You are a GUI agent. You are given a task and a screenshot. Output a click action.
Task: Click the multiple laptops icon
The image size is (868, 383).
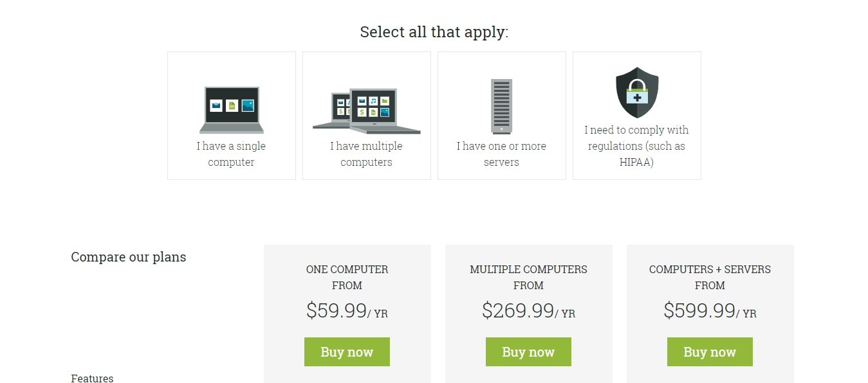[367, 111]
